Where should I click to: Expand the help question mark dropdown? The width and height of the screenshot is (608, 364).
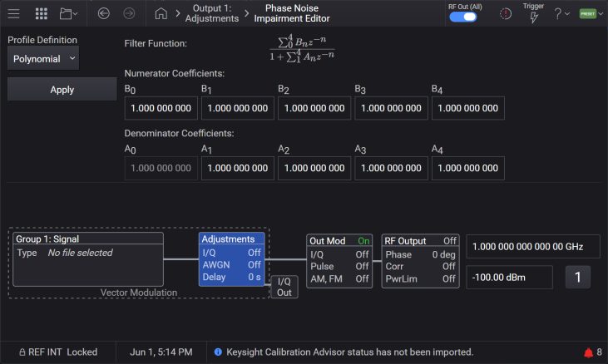pos(562,14)
